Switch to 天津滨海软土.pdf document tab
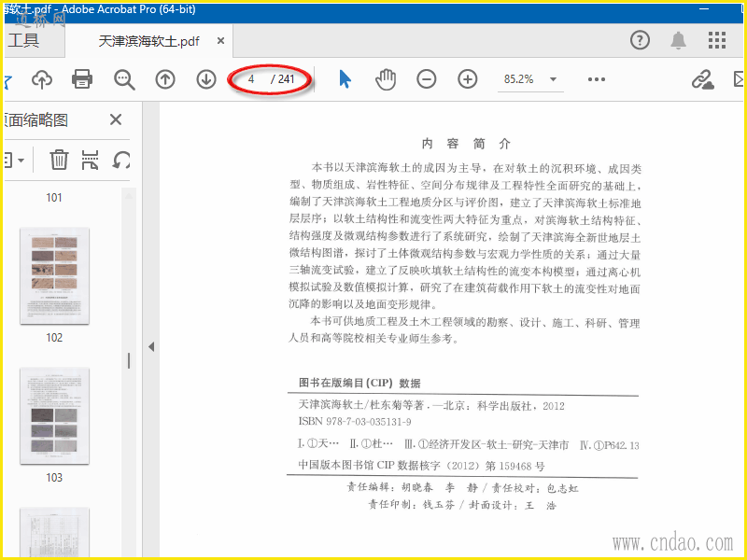 148,41
